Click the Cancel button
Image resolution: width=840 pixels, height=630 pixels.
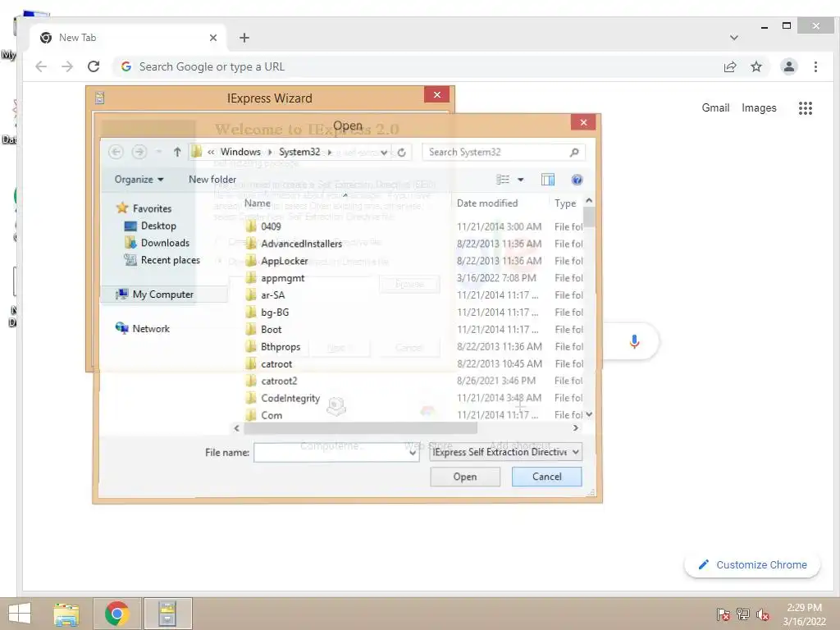pyautogui.click(x=546, y=477)
